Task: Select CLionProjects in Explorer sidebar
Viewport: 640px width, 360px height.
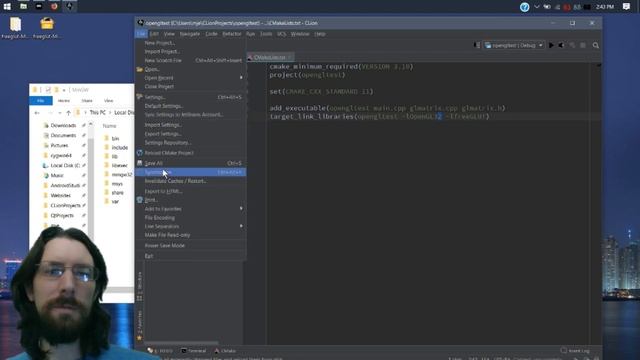Action: pyautogui.click(x=65, y=206)
